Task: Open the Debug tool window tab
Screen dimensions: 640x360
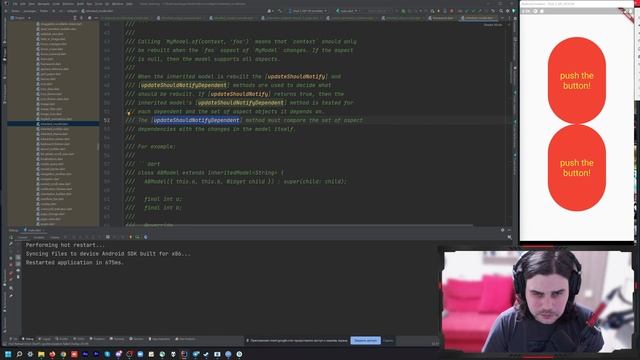Action: point(28,339)
